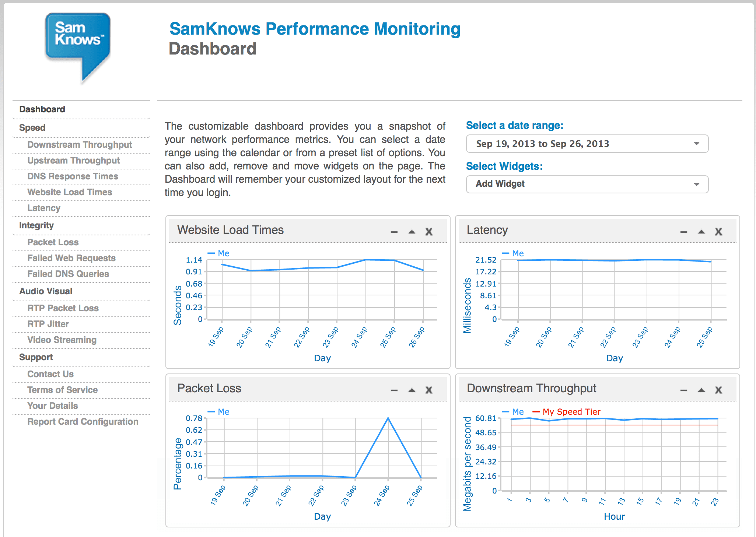
Task: Open the Packet Loss sidebar link
Action: (53, 242)
